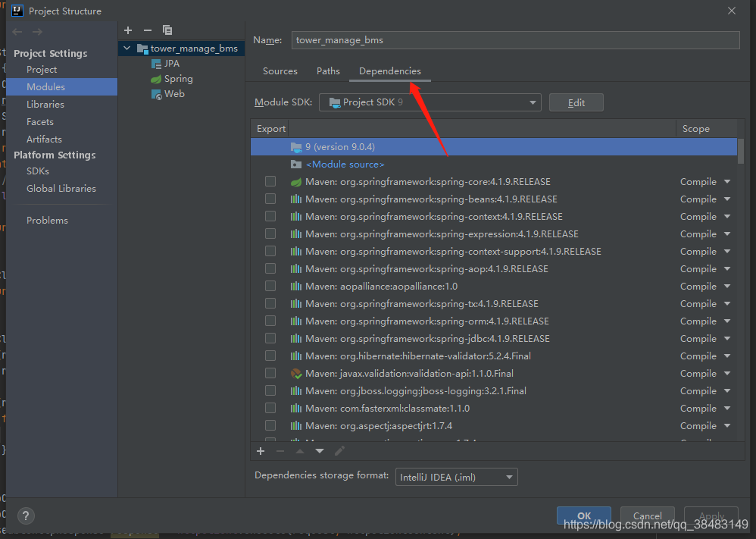Click the spring-beans library bars icon
The height and width of the screenshot is (539, 756).
pyautogui.click(x=296, y=199)
